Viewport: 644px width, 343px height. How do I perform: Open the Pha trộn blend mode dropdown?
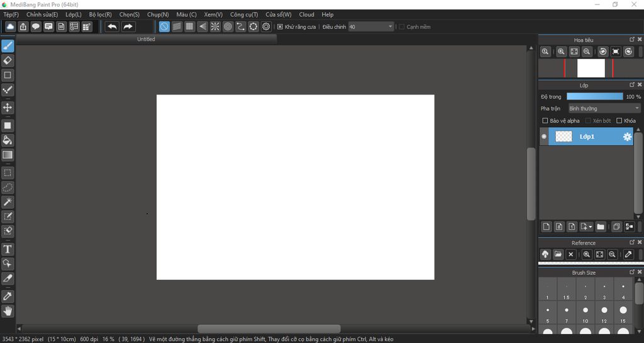tap(604, 108)
